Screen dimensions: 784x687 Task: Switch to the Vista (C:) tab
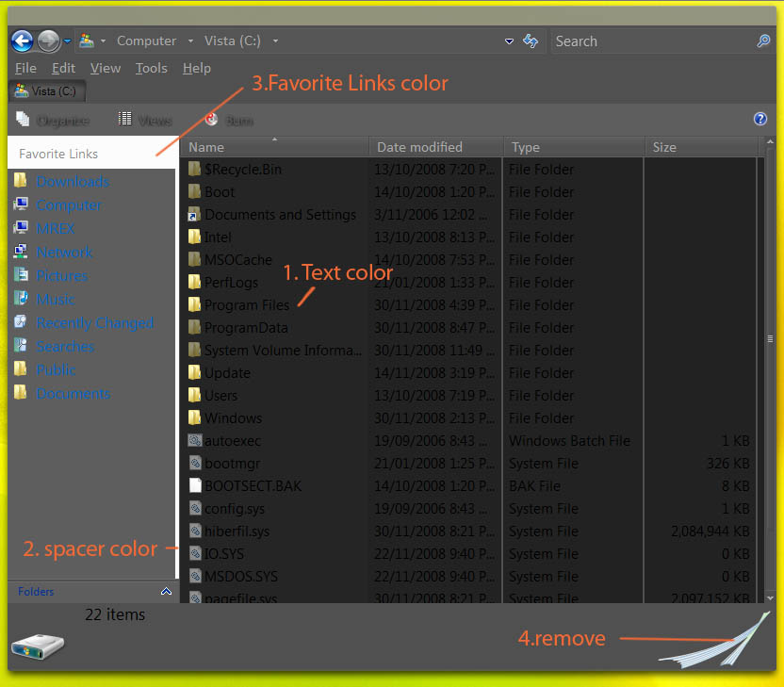point(47,91)
